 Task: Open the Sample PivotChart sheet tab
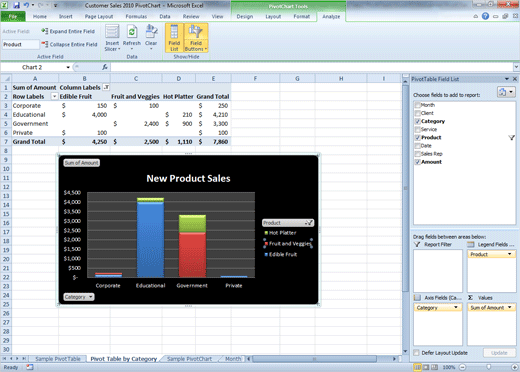point(189,359)
